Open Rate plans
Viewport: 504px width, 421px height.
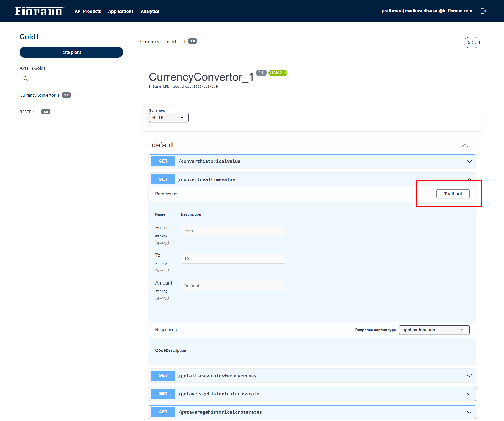[71, 52]
